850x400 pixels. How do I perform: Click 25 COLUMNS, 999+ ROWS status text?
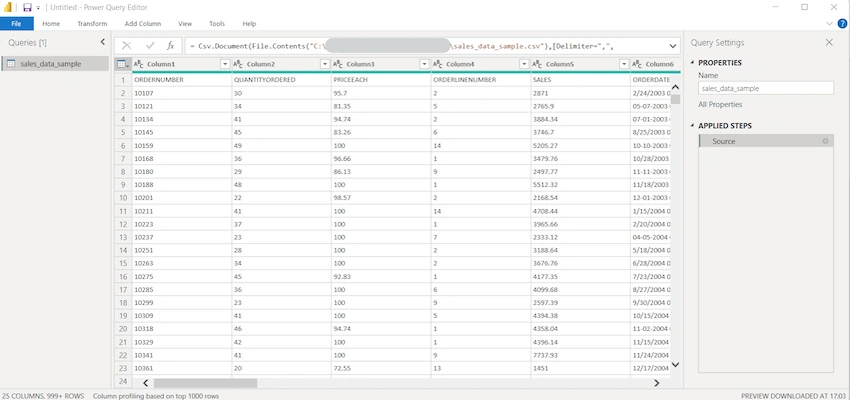click(x=43, y=396)
